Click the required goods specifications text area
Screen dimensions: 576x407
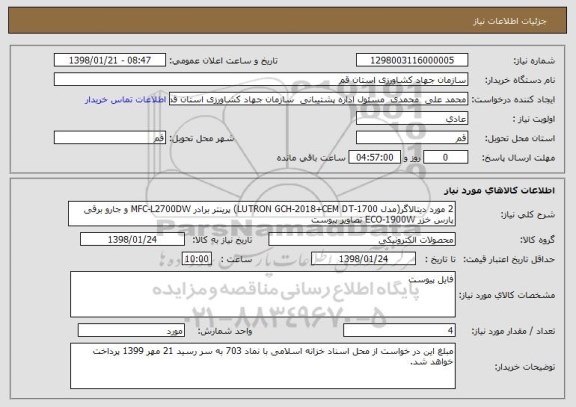263,295
